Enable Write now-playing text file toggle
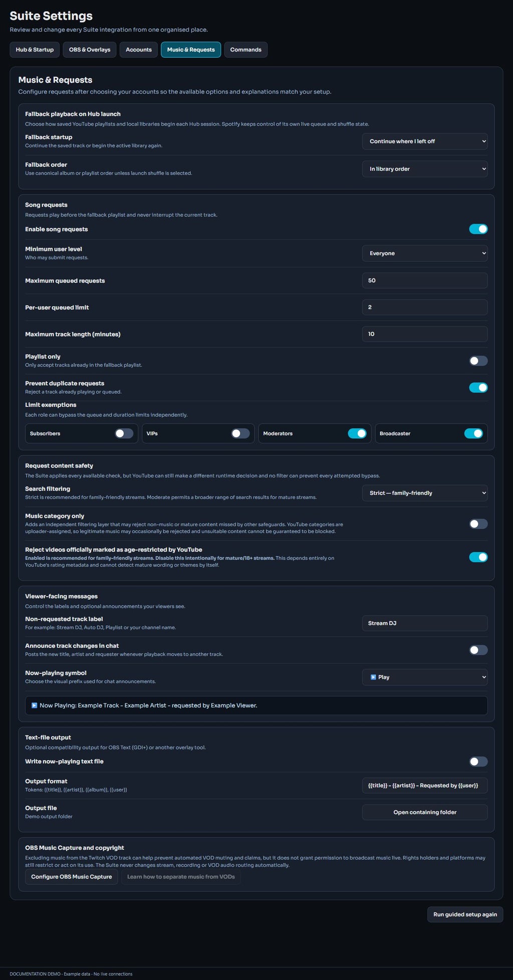513x980 pixels. [x=478, y=762]
